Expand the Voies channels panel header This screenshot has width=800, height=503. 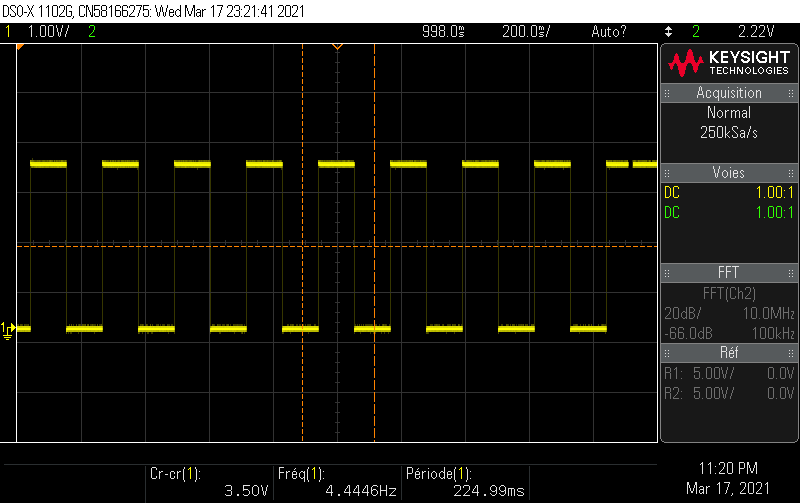pyautogui.click(x=729, y=173)
